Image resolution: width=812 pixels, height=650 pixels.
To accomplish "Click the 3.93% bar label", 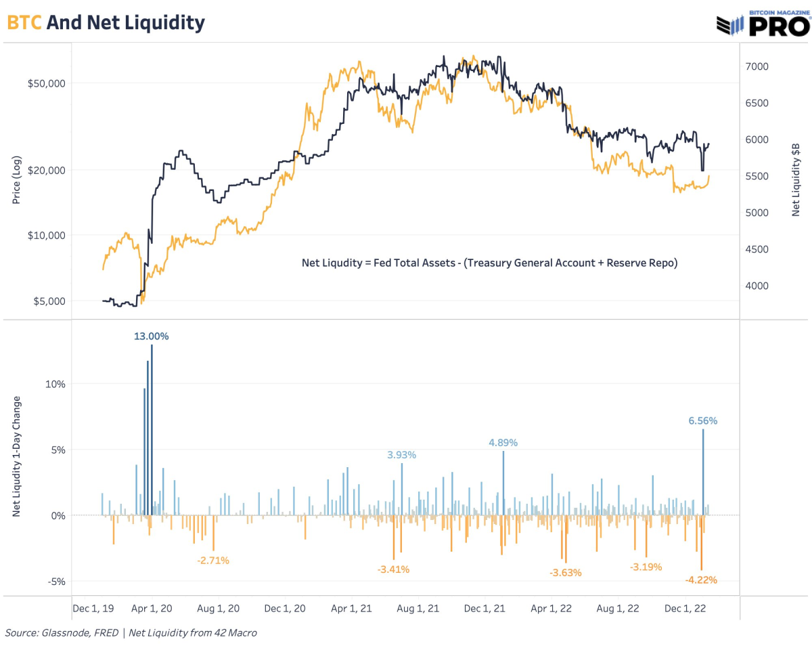I will pos(401,455).
